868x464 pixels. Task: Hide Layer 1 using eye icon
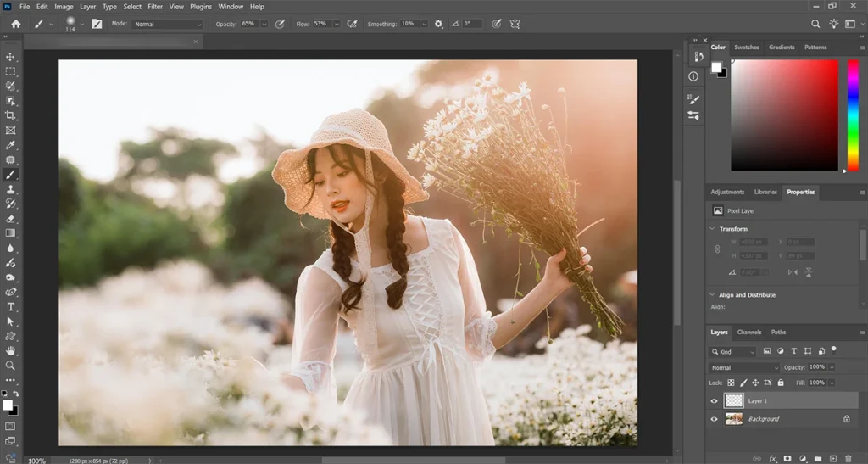714,401
